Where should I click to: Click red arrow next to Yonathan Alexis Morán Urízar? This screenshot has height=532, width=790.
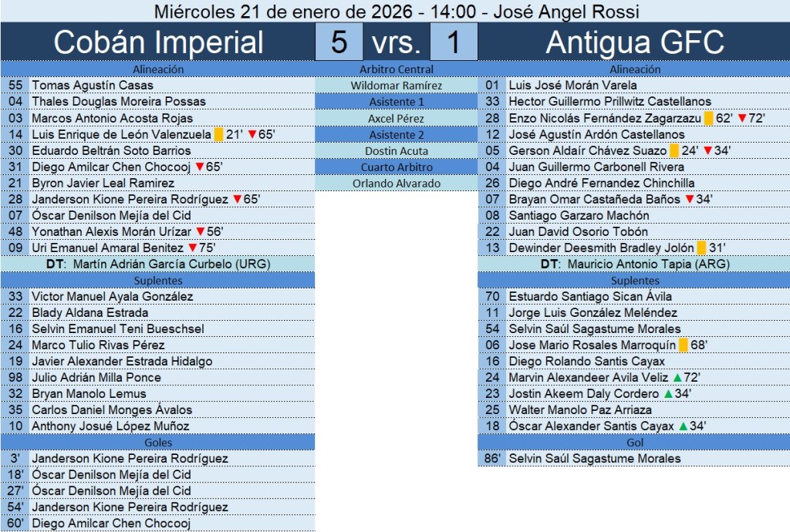[199, 231]
